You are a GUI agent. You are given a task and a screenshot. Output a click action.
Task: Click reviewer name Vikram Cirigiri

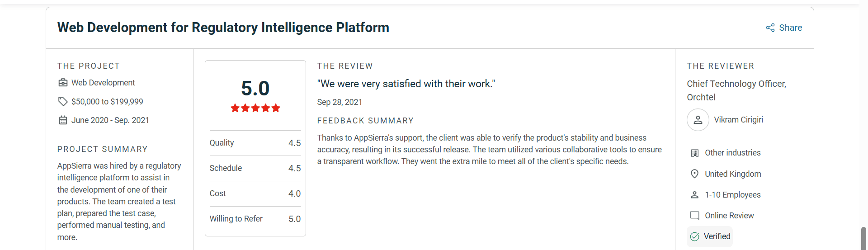coord(738,120)
